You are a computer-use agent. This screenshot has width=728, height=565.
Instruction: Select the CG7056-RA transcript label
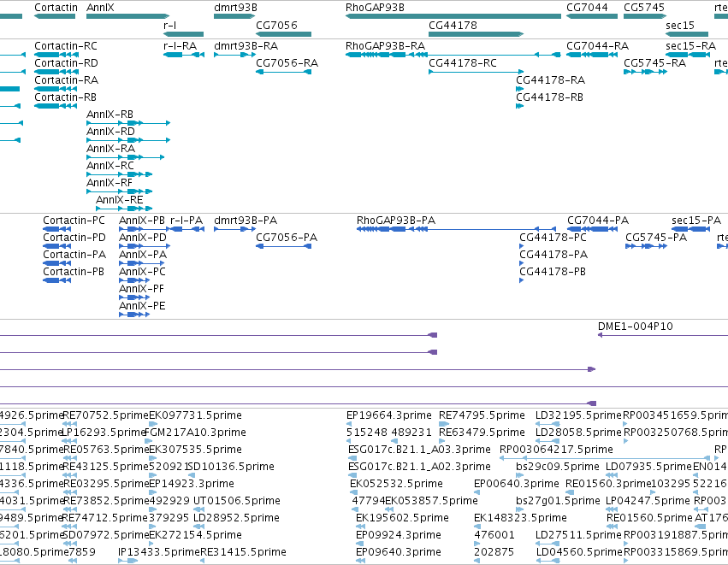click(x=287, y=63)
